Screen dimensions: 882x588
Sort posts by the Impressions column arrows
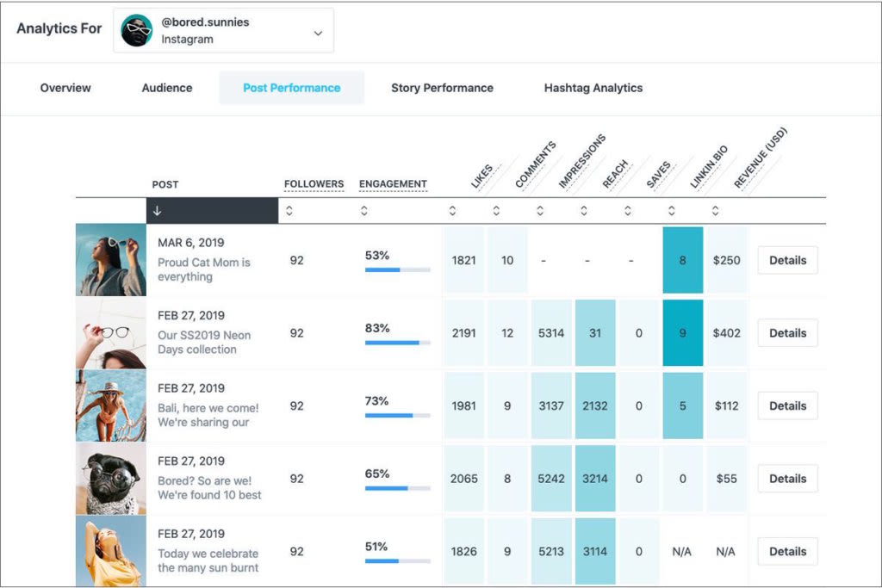(540, 211)
